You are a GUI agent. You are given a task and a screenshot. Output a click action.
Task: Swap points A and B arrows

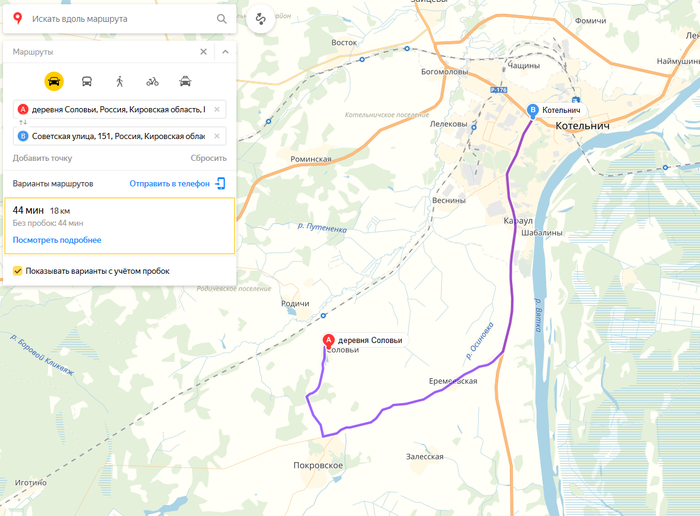(23, 122)
